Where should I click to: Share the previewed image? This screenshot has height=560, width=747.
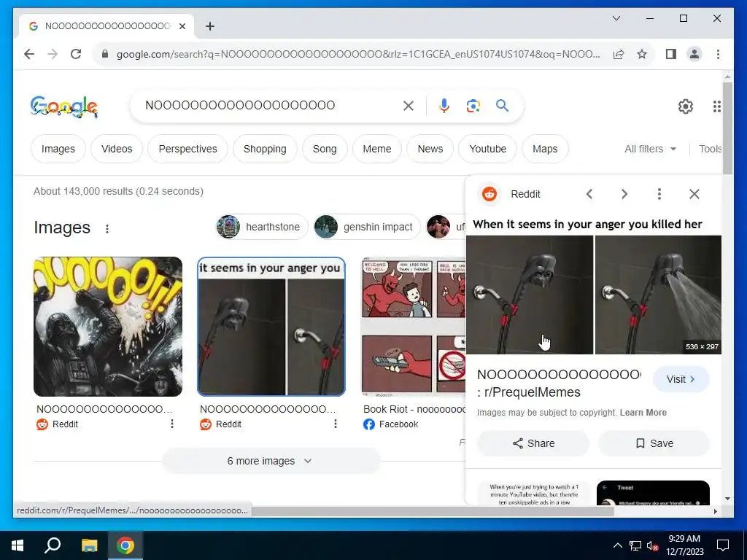coord(533,443)
